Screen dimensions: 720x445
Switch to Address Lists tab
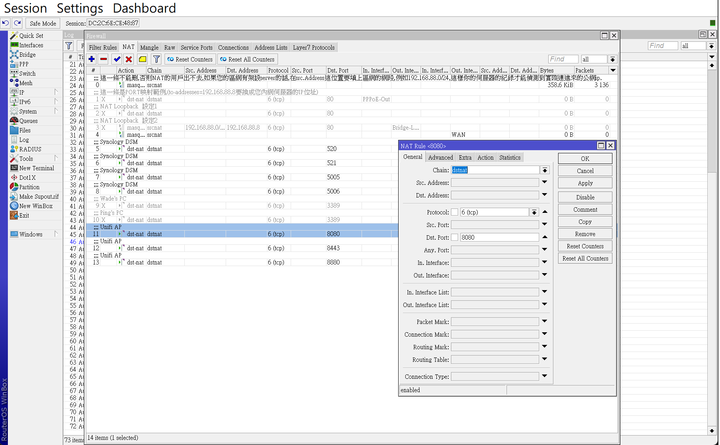[x=271, y=47]
